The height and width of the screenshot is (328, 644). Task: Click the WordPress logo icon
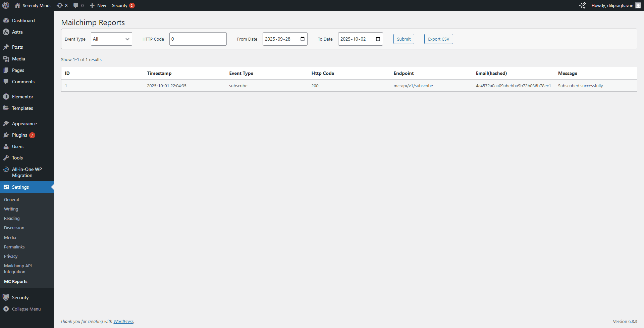point(6,5)
